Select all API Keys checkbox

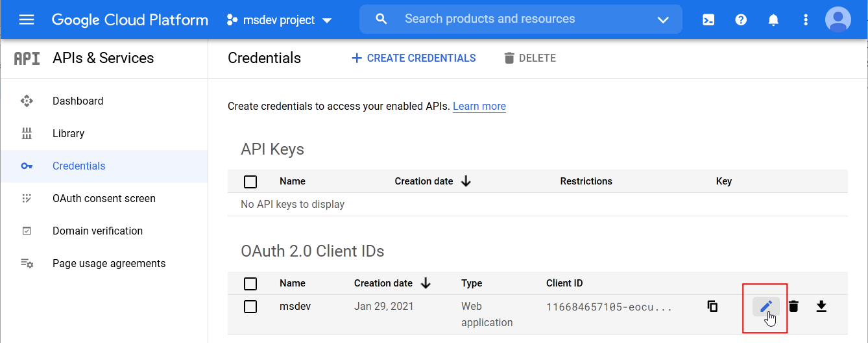[x=250, y=182]
